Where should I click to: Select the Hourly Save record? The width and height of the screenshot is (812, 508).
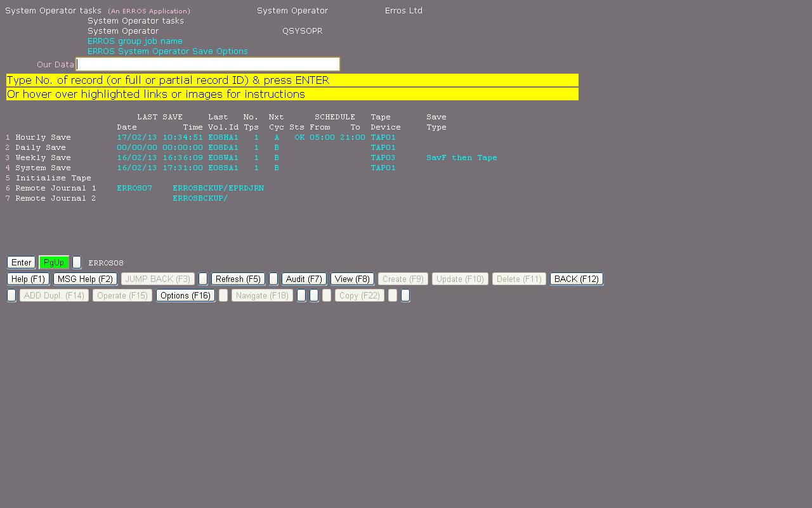[x=43, y=137]
